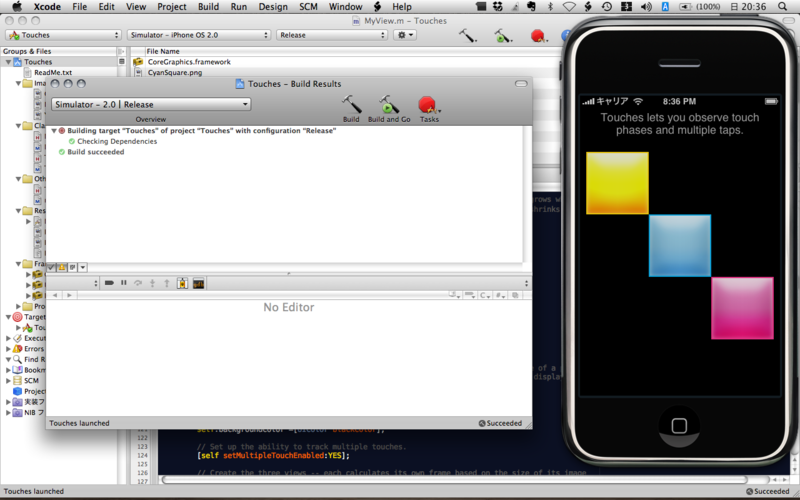Click the volume speaker icon
800x500 pixels.
646,7
